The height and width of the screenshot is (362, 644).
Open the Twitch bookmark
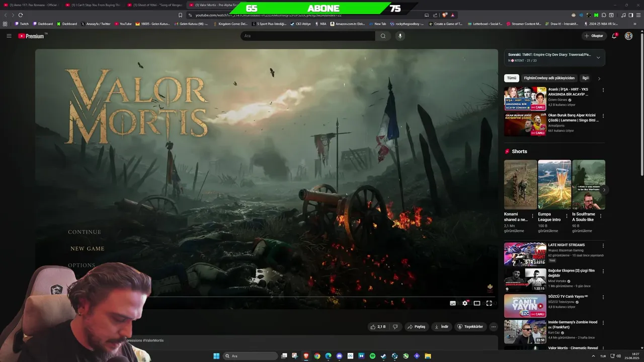22,24
